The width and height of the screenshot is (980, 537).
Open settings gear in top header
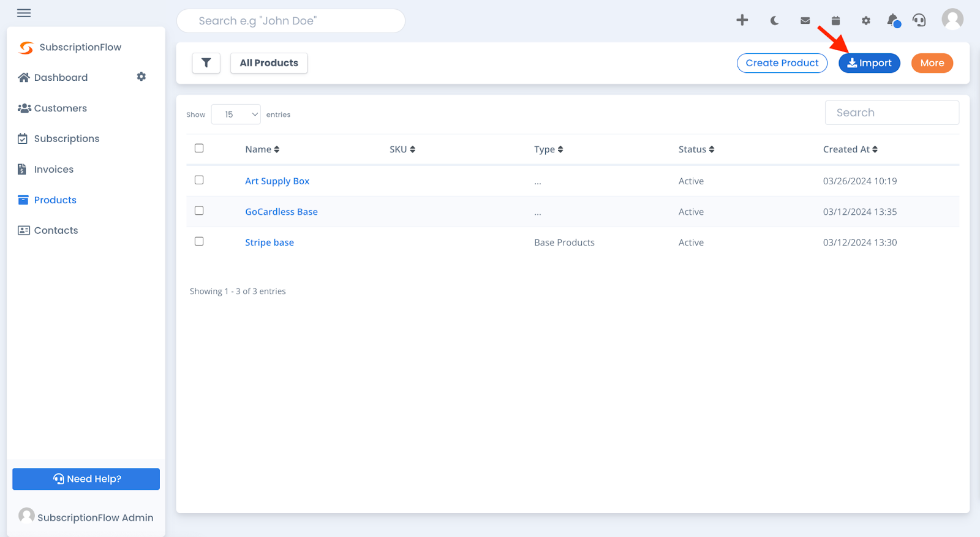click(x=866, y=21)
